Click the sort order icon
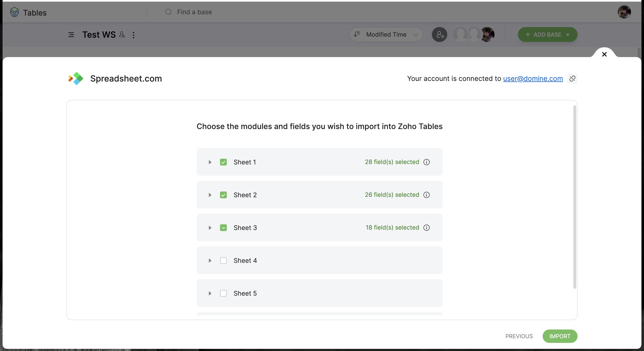Viewport: 644px width, 351px height. [x=357, y=35]
